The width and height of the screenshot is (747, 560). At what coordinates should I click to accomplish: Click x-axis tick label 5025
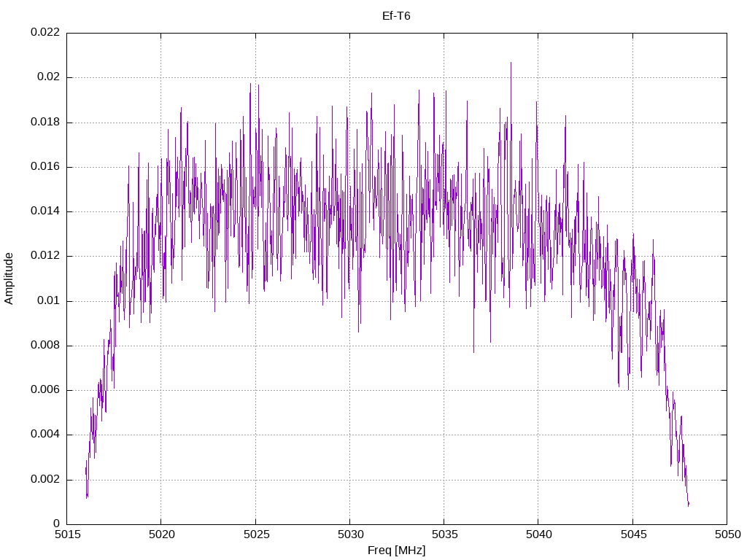(256, 534)
